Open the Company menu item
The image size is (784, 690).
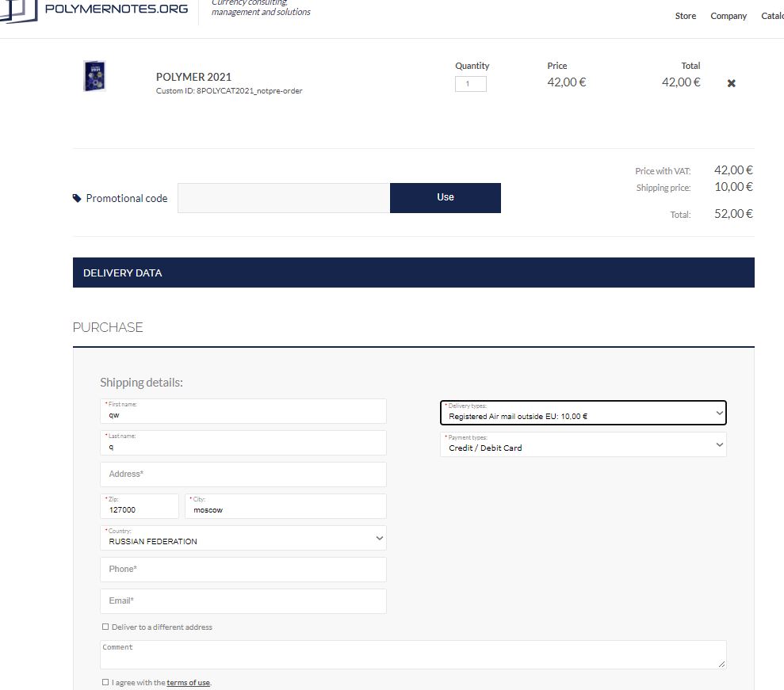(x=728, y=16)
